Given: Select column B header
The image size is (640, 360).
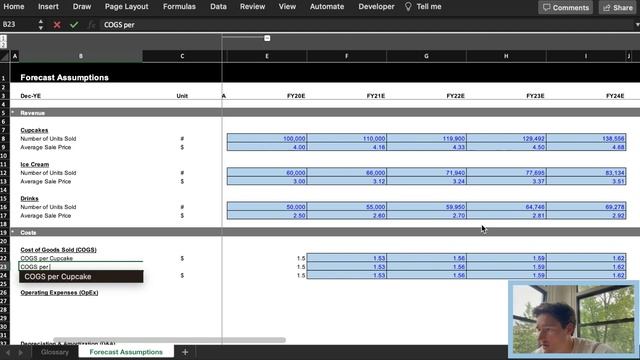Looking at the screenshot, I should pyautogui.click(x=81, y=56).
